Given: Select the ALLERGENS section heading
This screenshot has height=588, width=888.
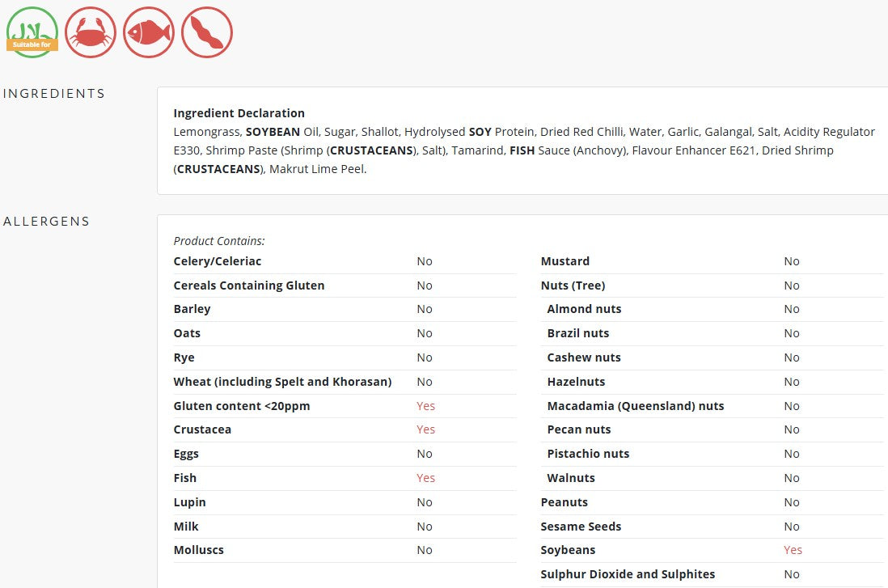Looking at the screenshot, I should (x=46, y=222).
